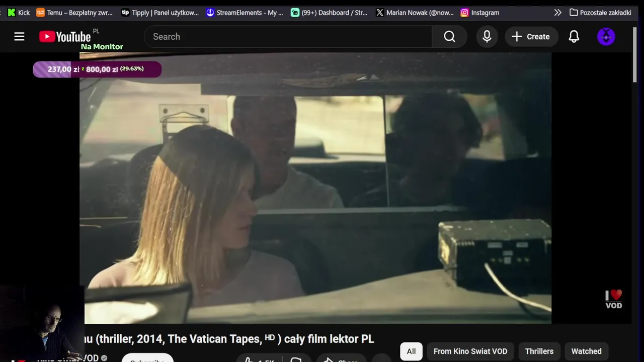The width and height of the screenshot is (644, 362).
Task: Open the Kick bookmark
Action: (19, 13)
